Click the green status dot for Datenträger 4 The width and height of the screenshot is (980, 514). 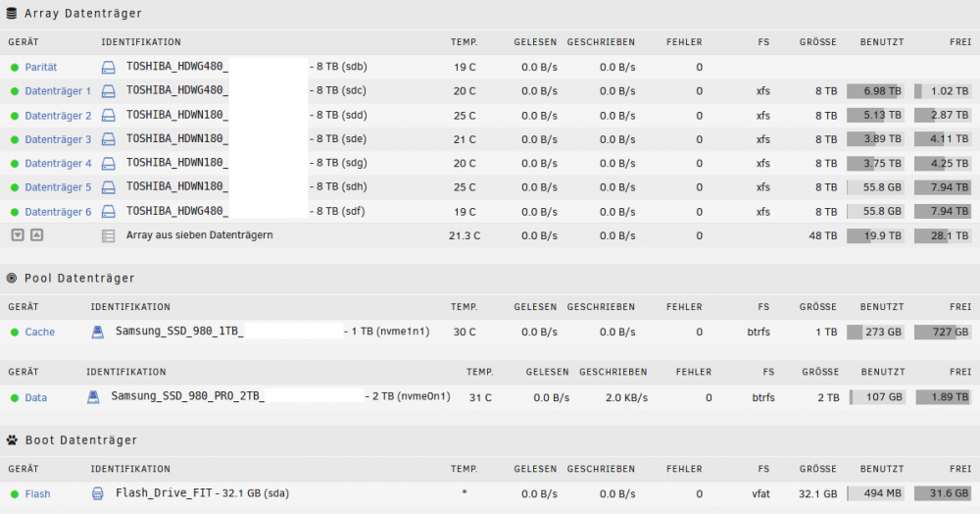15,164
